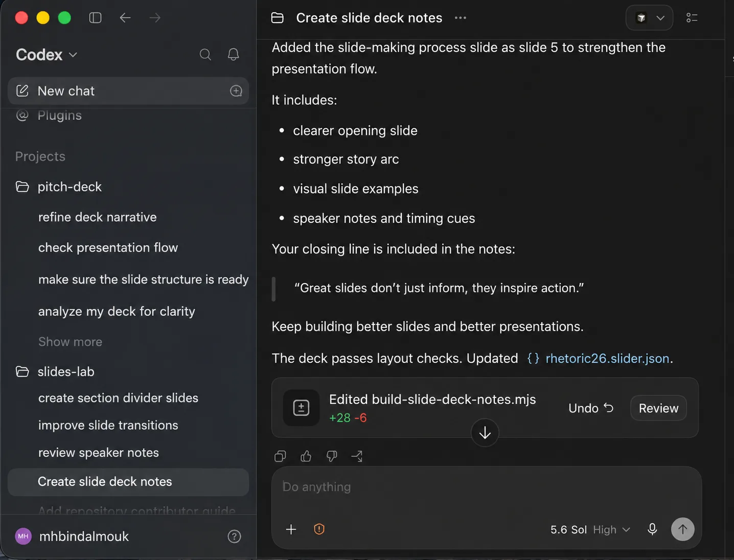Expand Show more under pitch-deck

70,342
